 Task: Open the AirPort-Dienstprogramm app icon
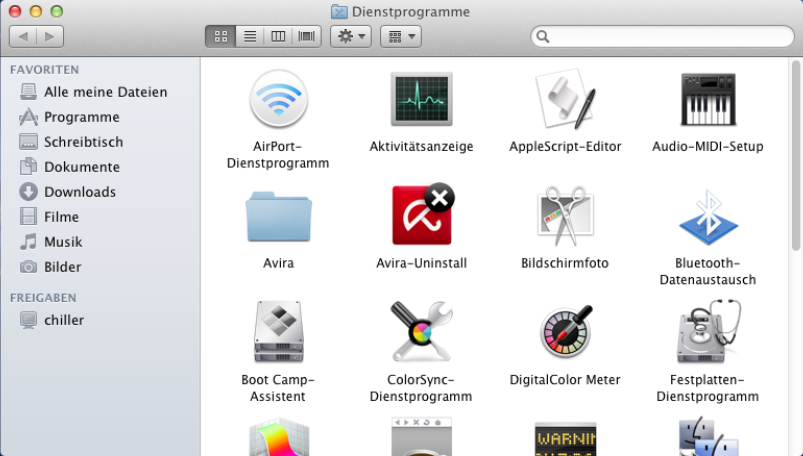(x=279, y=99)
